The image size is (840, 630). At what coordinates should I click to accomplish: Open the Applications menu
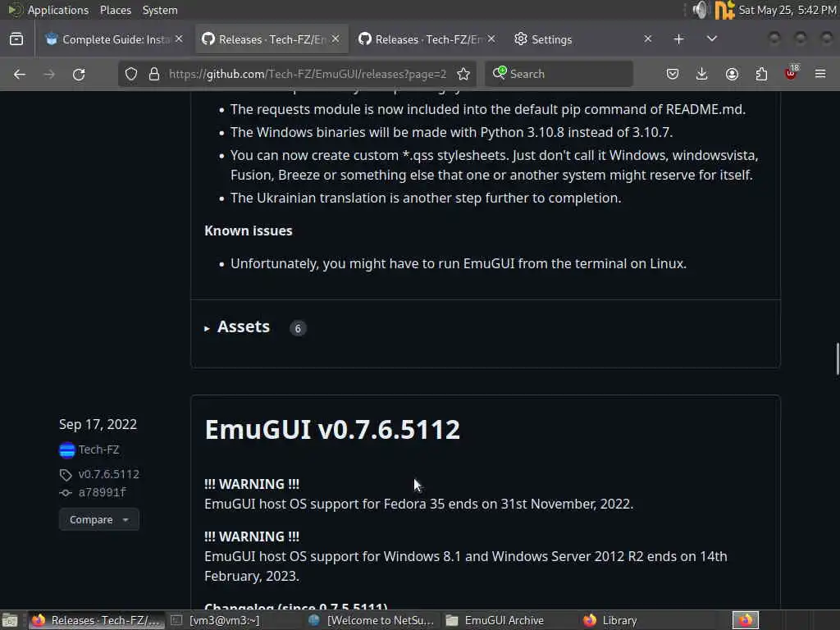[58, 10]
